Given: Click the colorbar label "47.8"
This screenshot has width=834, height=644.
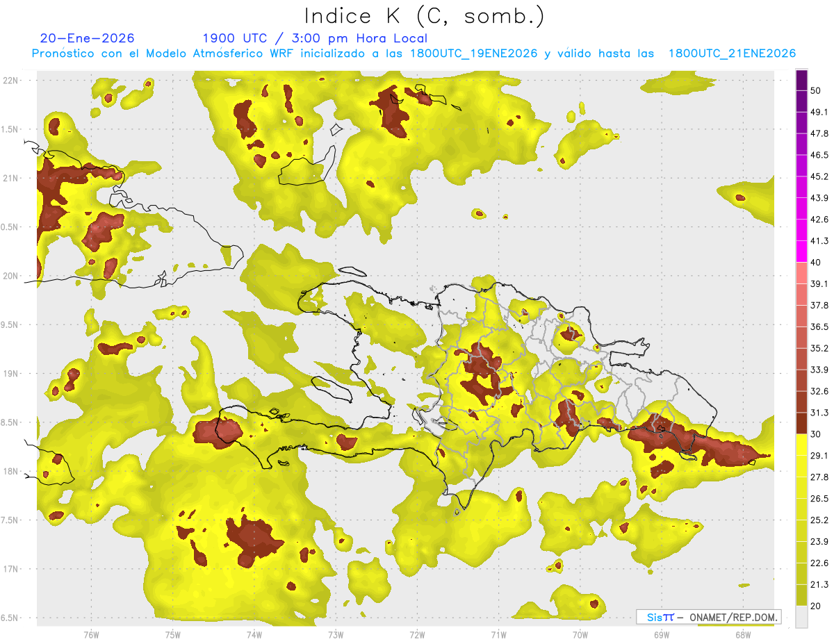Looking at the screenshot, I should (819, 133).
